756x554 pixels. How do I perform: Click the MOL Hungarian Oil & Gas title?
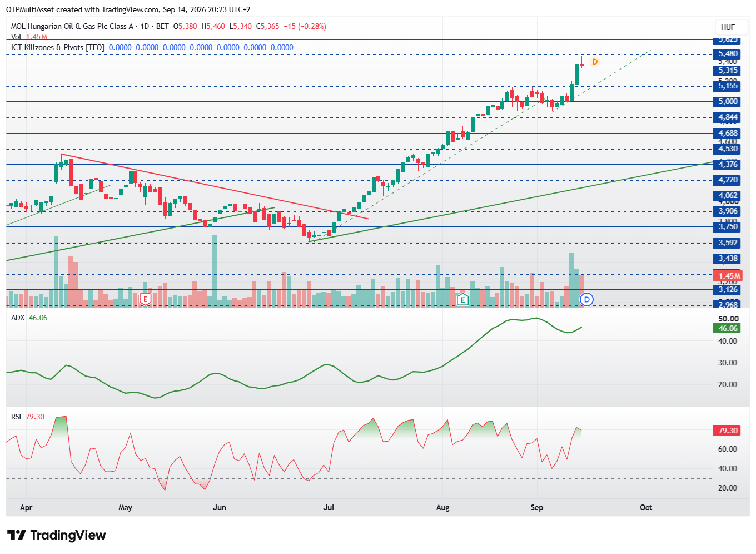[72, 26]
